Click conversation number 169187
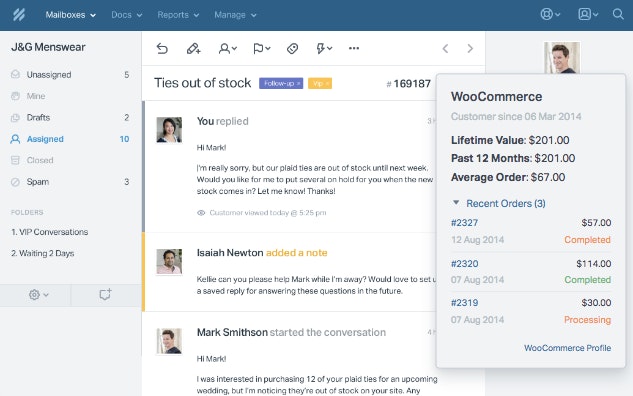Viewport: 633px width, 396px height. click(409, 84)
